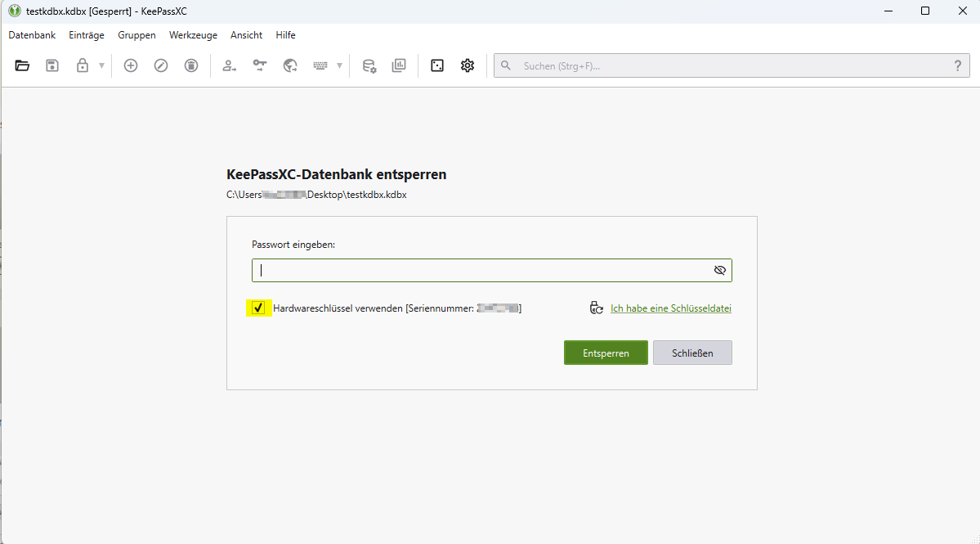Open a database with the folder icon
Viewport: 980px width, 544px height.
click(x=22, y=65)
